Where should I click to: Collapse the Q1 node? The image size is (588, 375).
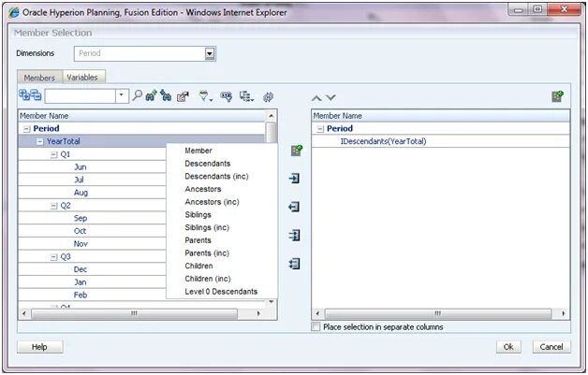53,154
